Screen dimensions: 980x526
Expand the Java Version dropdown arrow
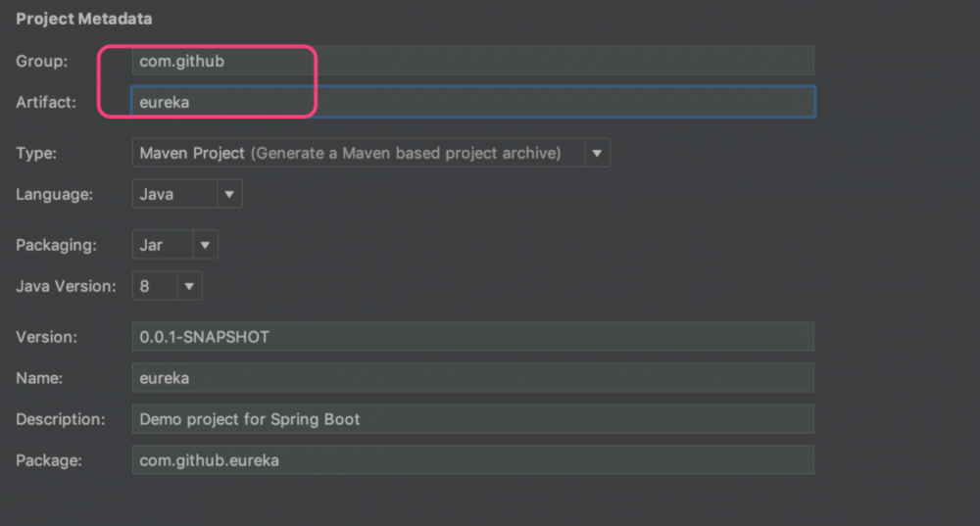tap(190, 286)
